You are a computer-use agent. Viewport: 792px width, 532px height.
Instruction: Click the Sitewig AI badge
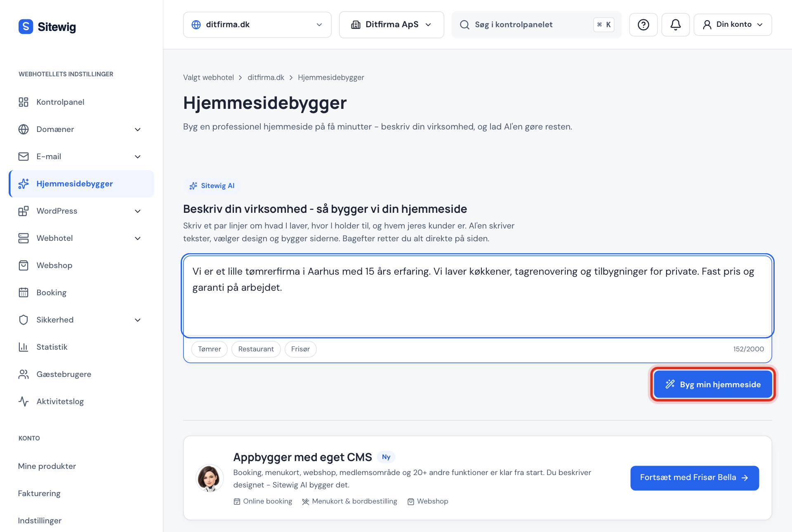[212, 186]
